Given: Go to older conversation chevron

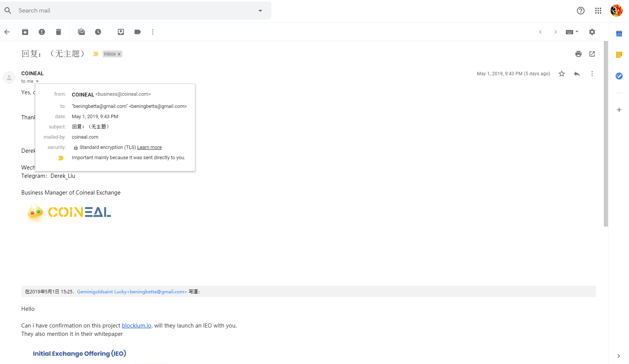Looking at the screenshot, I should pyautogui.click(x=556, y=32).
